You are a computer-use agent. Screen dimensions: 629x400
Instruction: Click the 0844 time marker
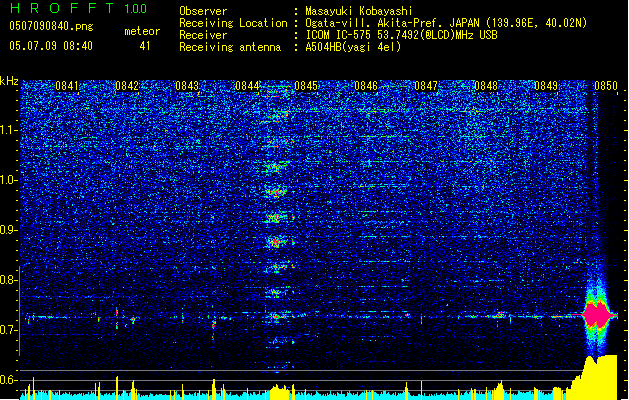[x=247, y=86]
